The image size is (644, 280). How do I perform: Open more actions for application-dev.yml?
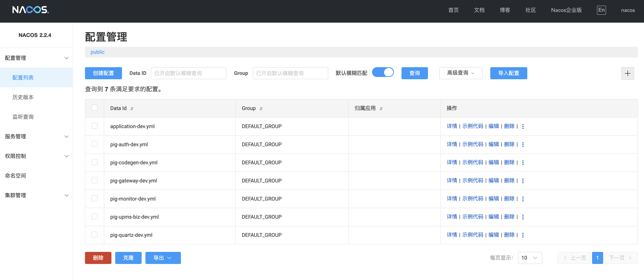[x=523, y=126]
